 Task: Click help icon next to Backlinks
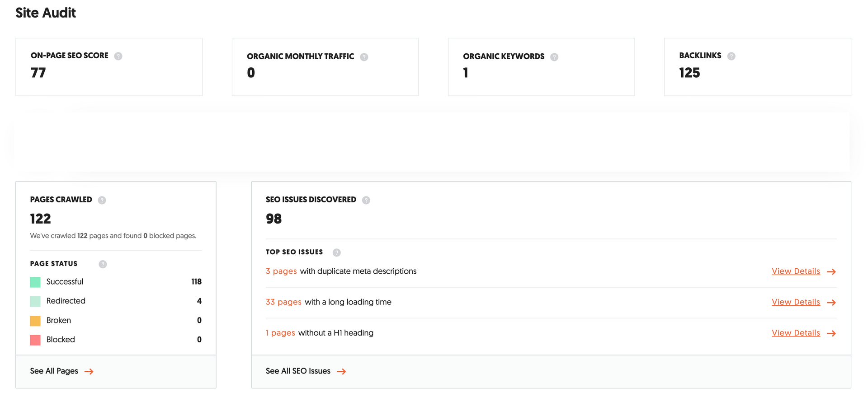tap(731, 56)
